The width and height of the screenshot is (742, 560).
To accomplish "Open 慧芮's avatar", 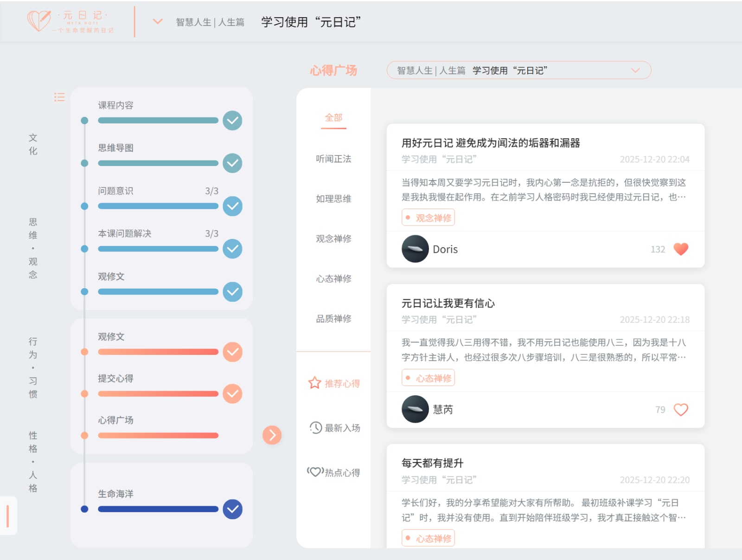I will pyautogui.click(x=415, y=409).
